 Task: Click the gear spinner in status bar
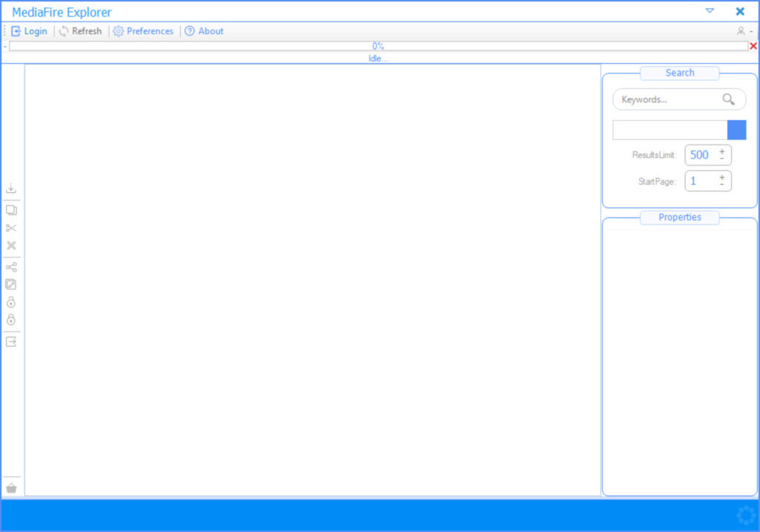(747, 516)
